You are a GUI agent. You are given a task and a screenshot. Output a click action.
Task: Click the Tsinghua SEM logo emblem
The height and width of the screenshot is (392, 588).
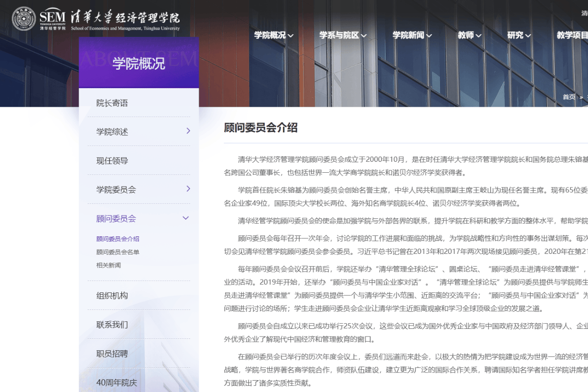pos(24,19)
